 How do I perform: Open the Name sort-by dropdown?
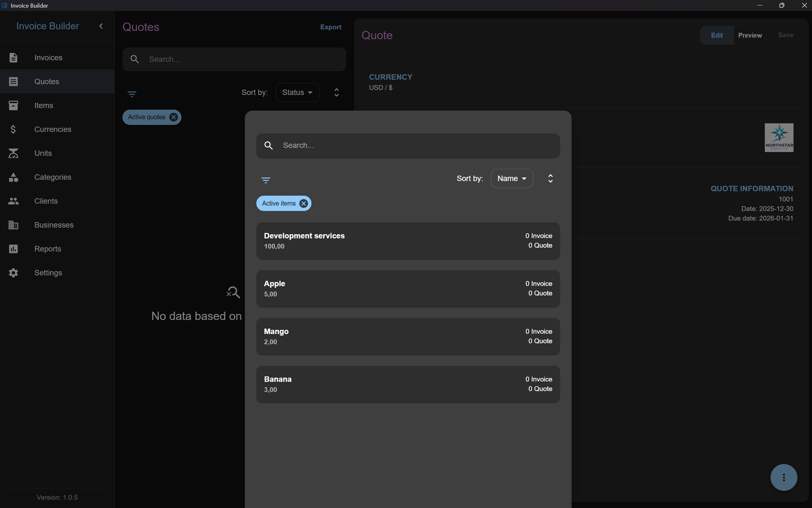click(512, 178)
